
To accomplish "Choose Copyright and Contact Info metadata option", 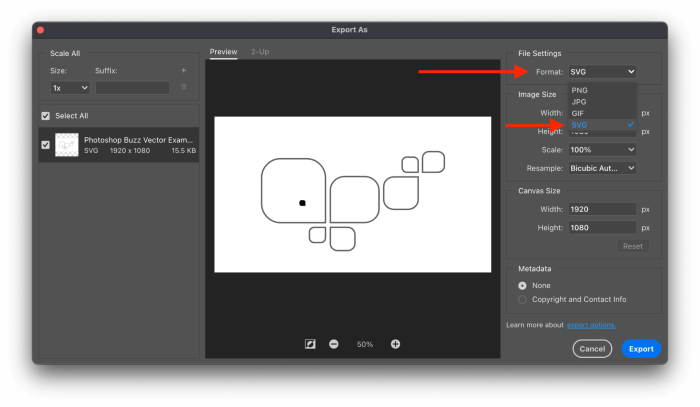I will click(522, 299).
